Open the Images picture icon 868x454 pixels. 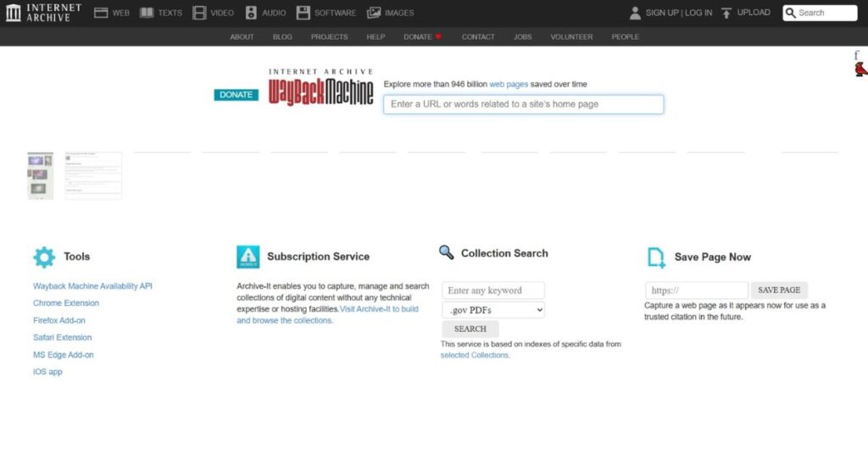374,13
